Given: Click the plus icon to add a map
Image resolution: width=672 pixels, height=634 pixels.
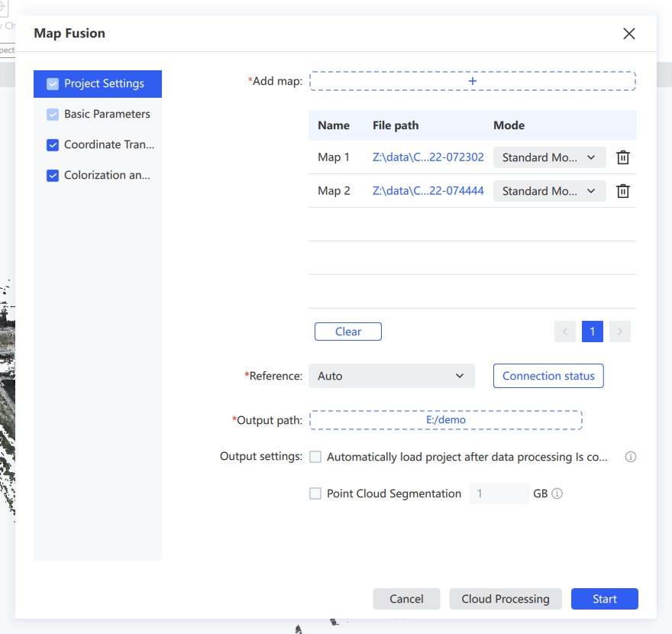Looking at the screenshot, I should click(x=472, y=81).
